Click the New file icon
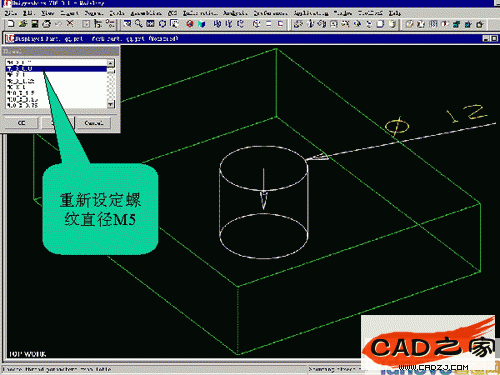The height and width of the screenshot is (375, 500). point(11,24)
